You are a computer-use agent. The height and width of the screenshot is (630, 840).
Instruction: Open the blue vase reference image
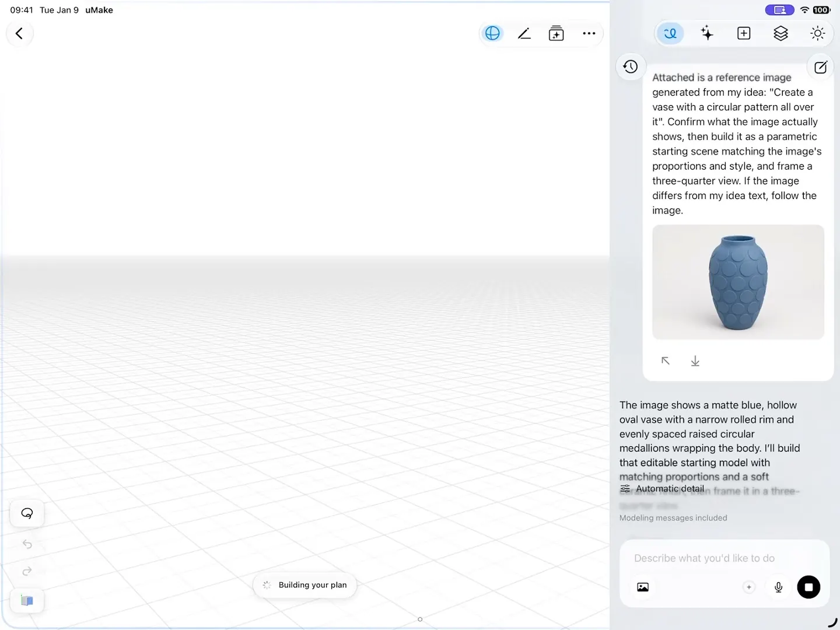point(738,282)
